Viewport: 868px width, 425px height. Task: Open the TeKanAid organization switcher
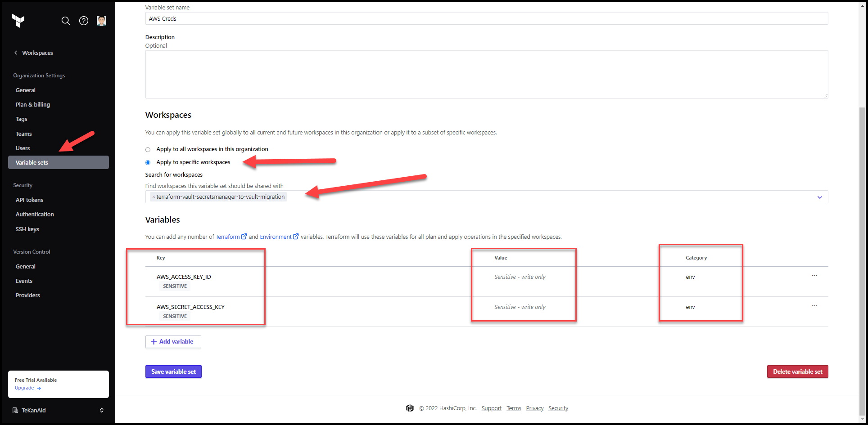pos(101,410)
